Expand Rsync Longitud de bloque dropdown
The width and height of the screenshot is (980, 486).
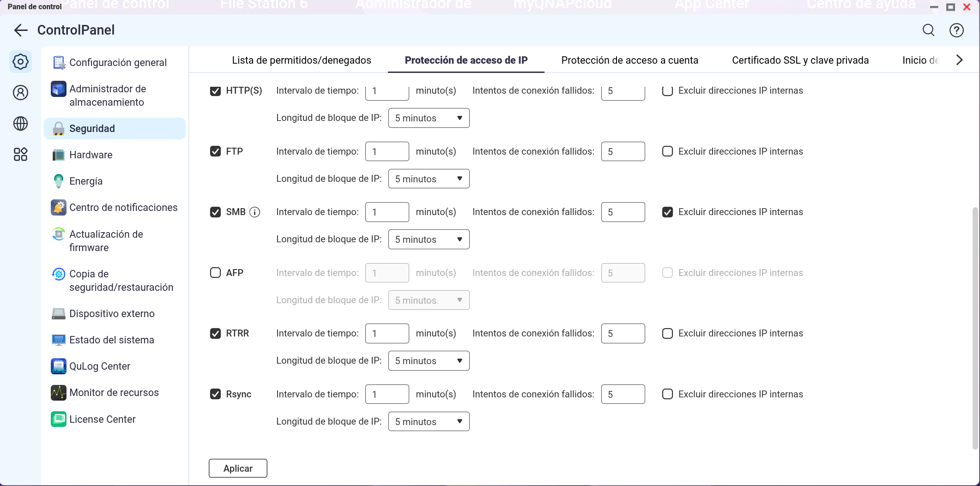429,422
